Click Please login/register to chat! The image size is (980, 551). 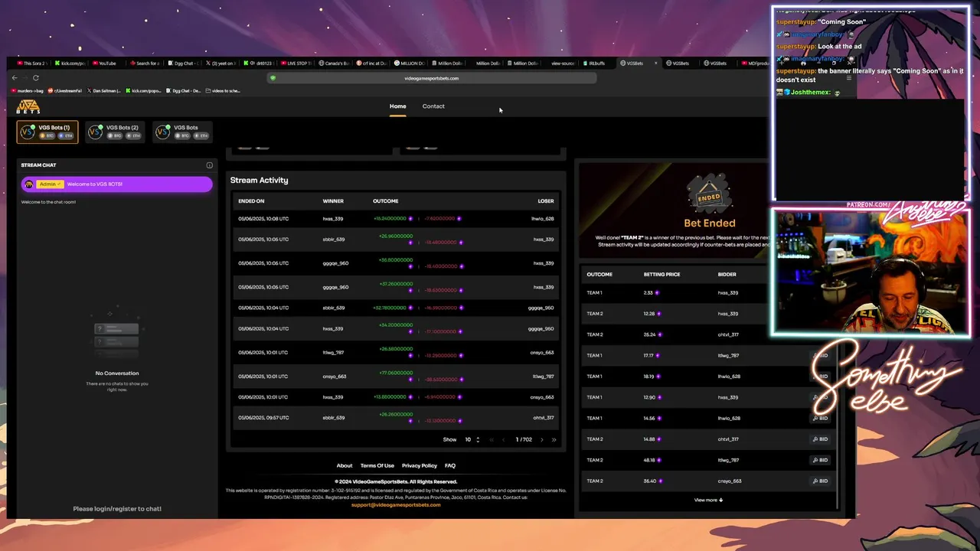click(117, 509)
